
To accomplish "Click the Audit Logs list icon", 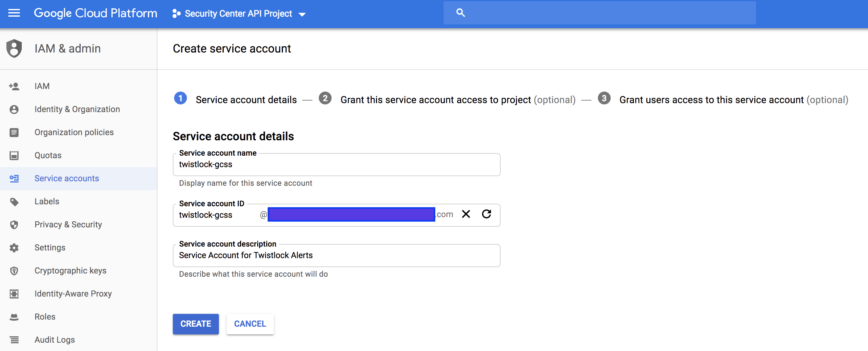I will (14, 340).
